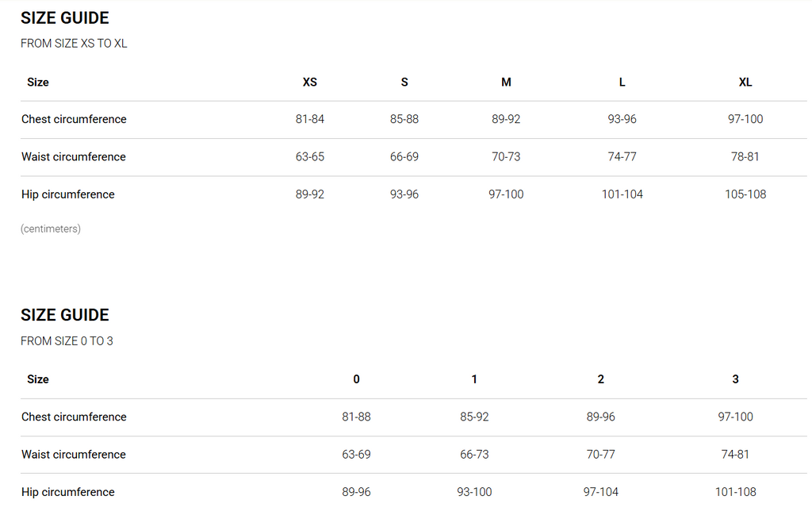Click XL hip value 105-108

[745, 194]
